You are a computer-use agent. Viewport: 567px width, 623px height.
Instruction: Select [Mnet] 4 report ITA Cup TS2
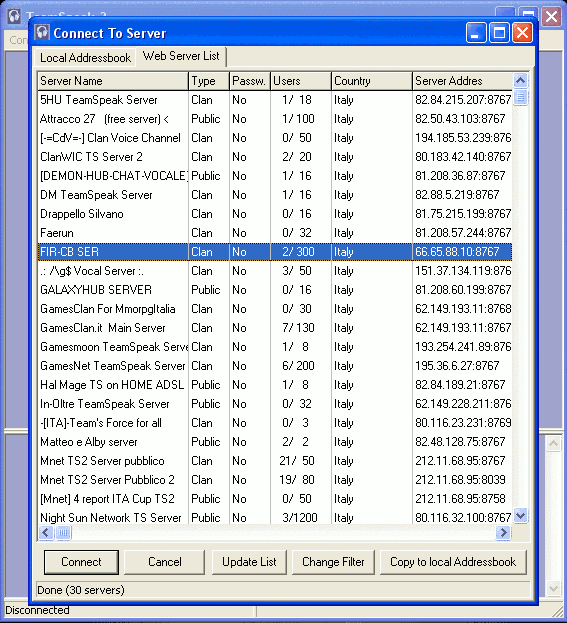(x=275, y=499)
